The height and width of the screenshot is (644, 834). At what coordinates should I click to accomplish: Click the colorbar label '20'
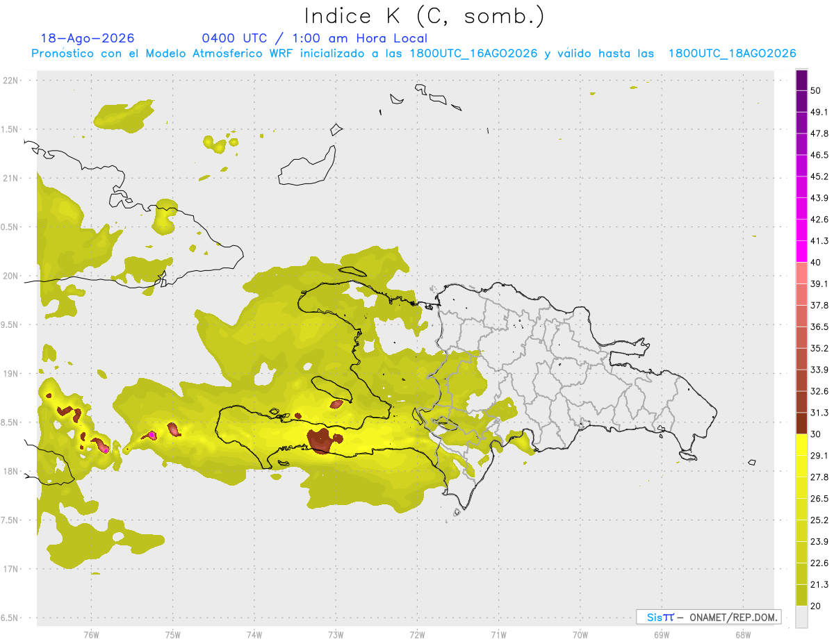816,605
